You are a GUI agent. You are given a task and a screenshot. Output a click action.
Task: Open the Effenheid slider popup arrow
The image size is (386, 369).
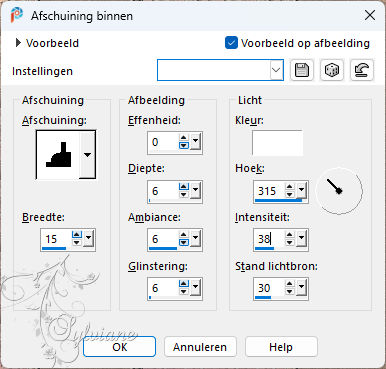click(x=195, y=142)
